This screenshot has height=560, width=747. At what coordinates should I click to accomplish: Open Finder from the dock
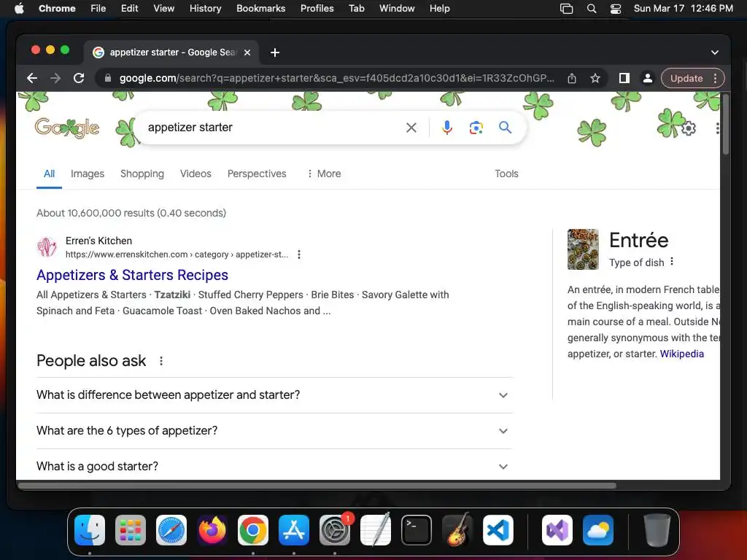click(90, 530)
